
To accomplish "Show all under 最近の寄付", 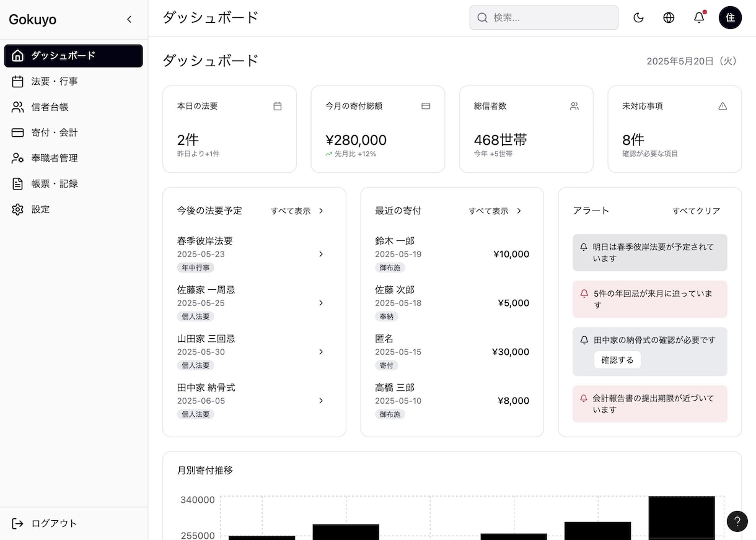I will coord(495,211).
